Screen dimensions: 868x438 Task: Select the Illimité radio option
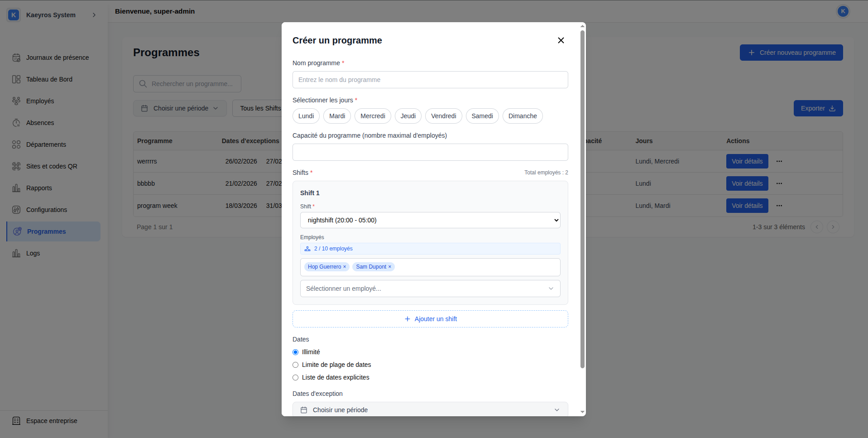(296, 352)
